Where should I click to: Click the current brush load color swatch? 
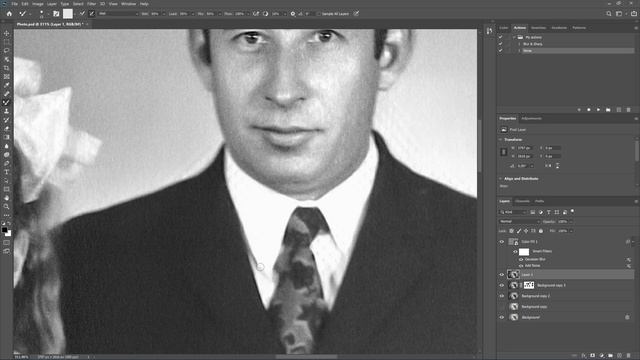tap(68, 13)
